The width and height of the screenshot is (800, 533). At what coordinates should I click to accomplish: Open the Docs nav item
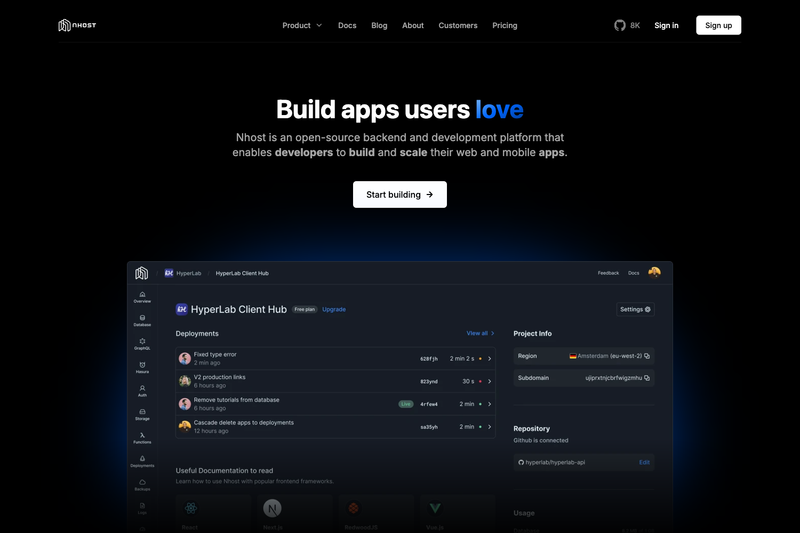[x=347, y=26]
